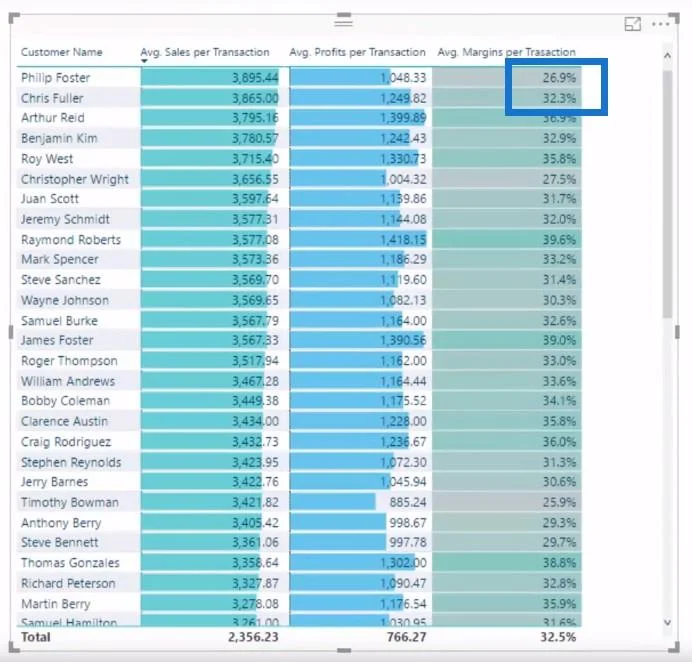
Task: Select the Roy West customer cell
Action: [x=47, y=158]
